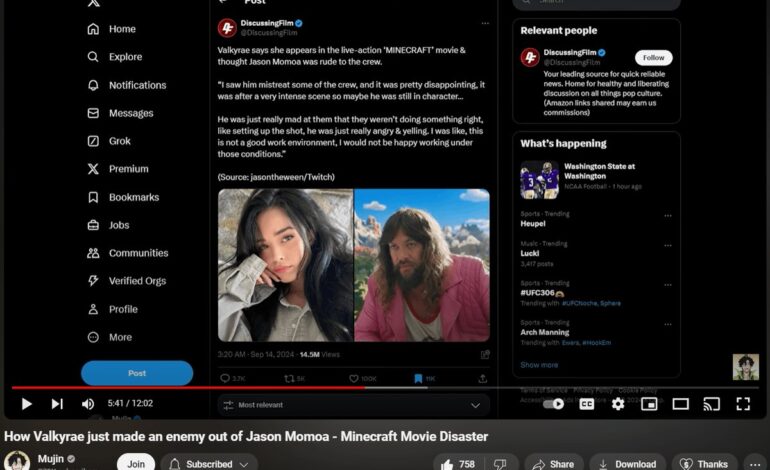The width and height of the screenshot is (770, 470).
Task: Dislike the video
Action: (501, 464)
